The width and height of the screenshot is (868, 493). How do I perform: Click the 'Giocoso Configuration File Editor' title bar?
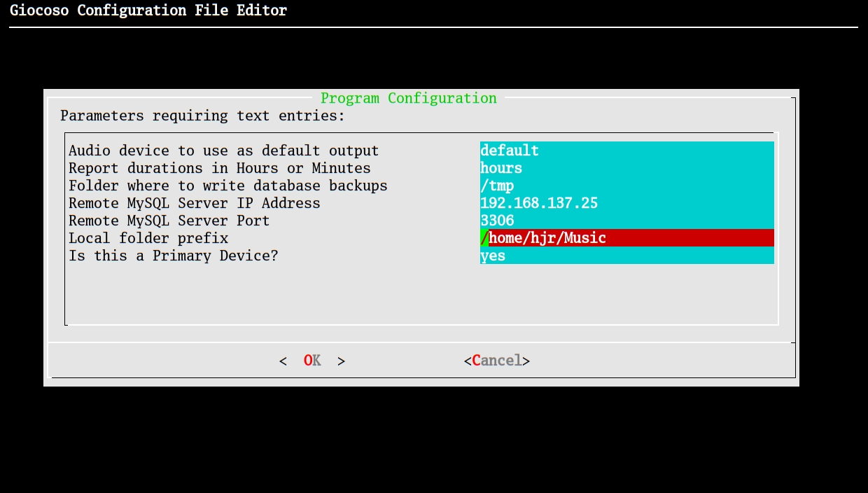tap(148, 10)
